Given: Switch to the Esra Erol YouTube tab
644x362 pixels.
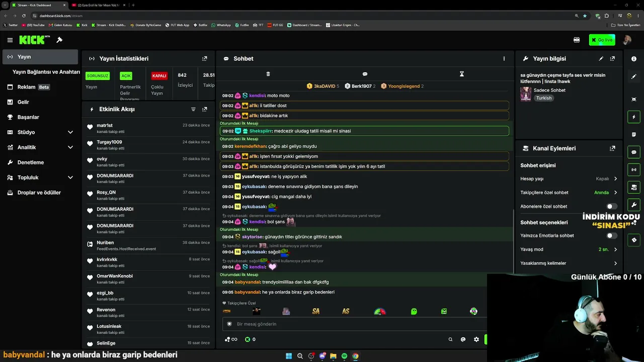Looking at the screenshot, I should pyautogui.click(x=98, y=5).
